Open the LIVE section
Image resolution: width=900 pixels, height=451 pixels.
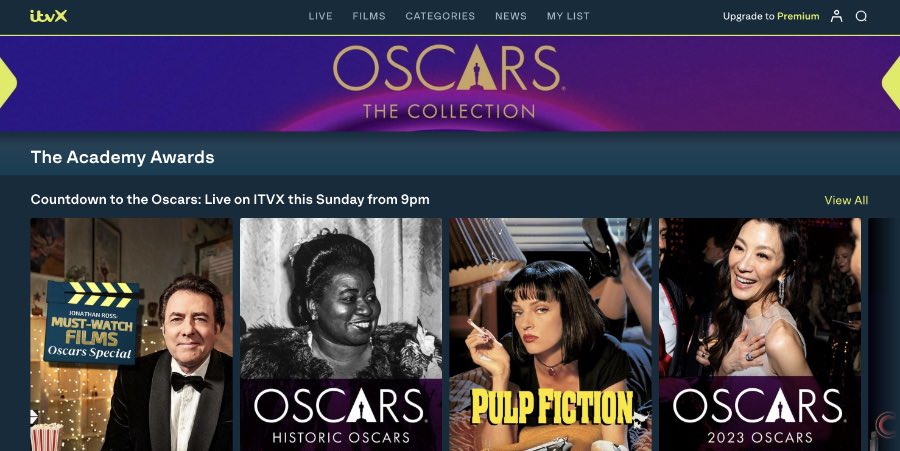[320, 16]
